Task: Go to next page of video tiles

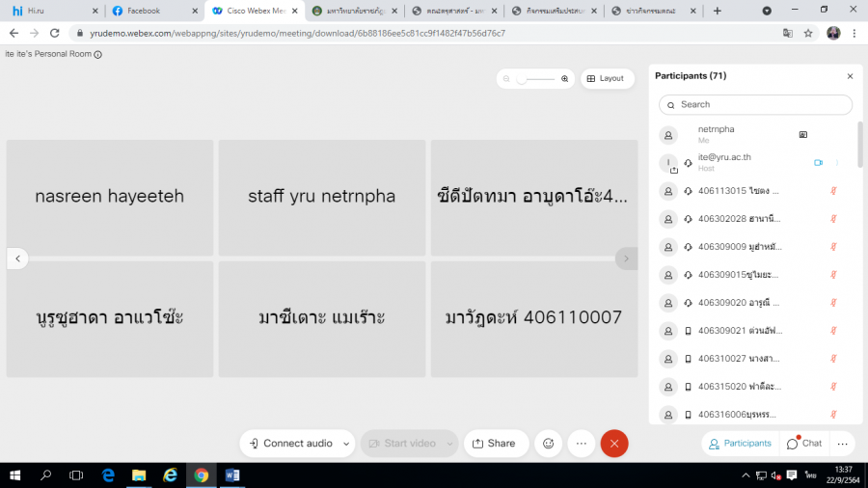Action: click(x=626, y=258)
